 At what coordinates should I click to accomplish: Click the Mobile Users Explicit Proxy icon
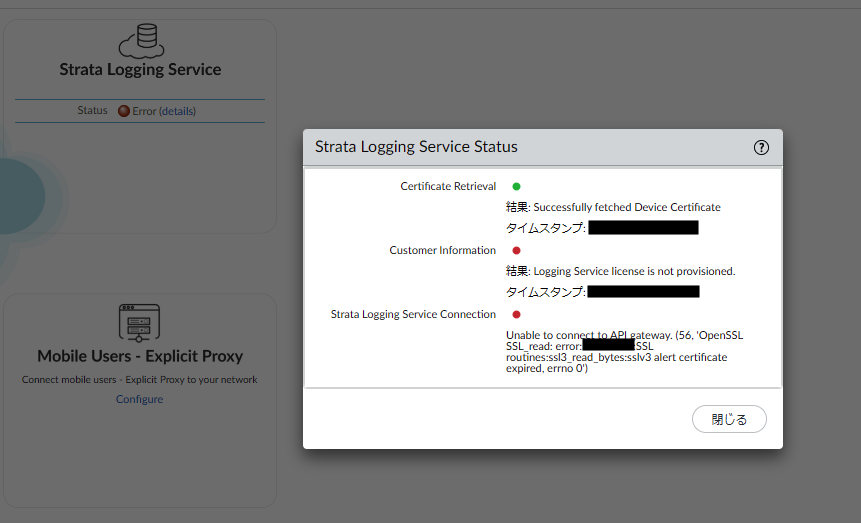pyautogui.click(x=140, y=322)
